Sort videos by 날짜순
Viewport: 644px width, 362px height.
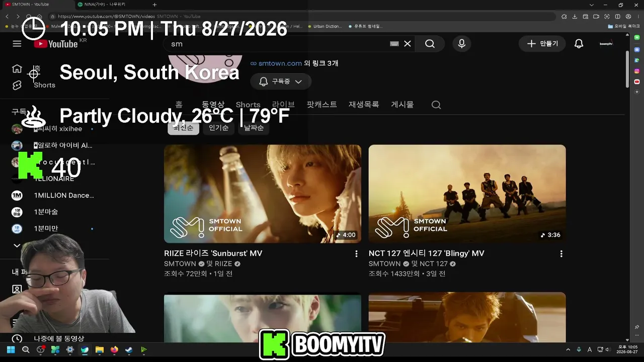pos(254,128)
